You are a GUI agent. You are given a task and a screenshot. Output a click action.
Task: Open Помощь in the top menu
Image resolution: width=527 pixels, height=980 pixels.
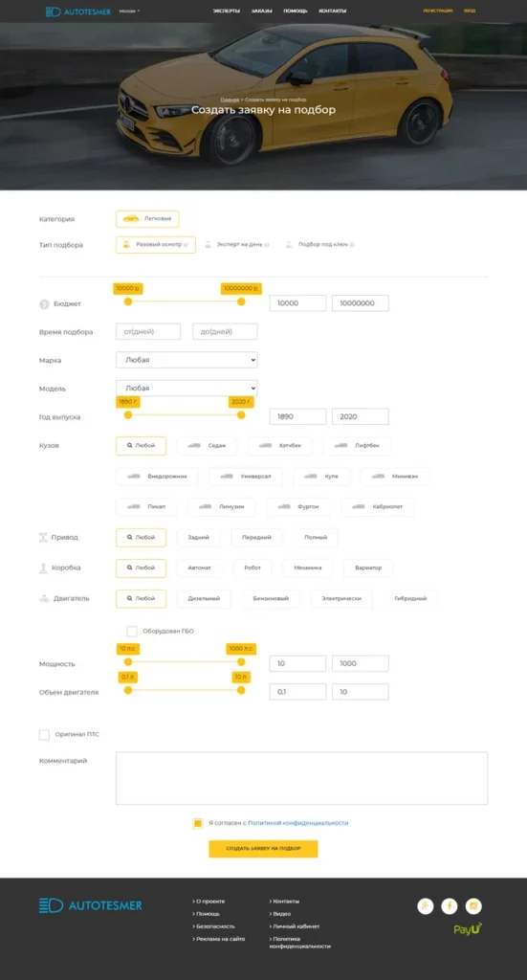295,11
